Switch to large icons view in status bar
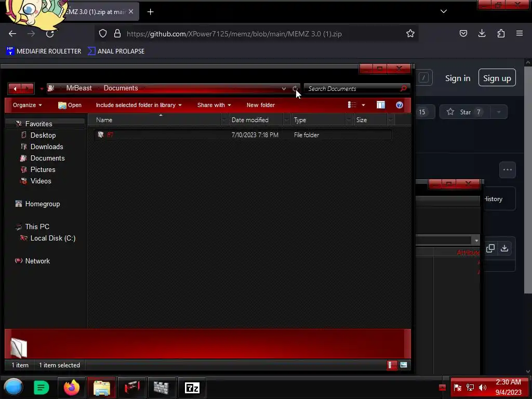The height and width of the screenshot is (399, 532). click(403, 365)
